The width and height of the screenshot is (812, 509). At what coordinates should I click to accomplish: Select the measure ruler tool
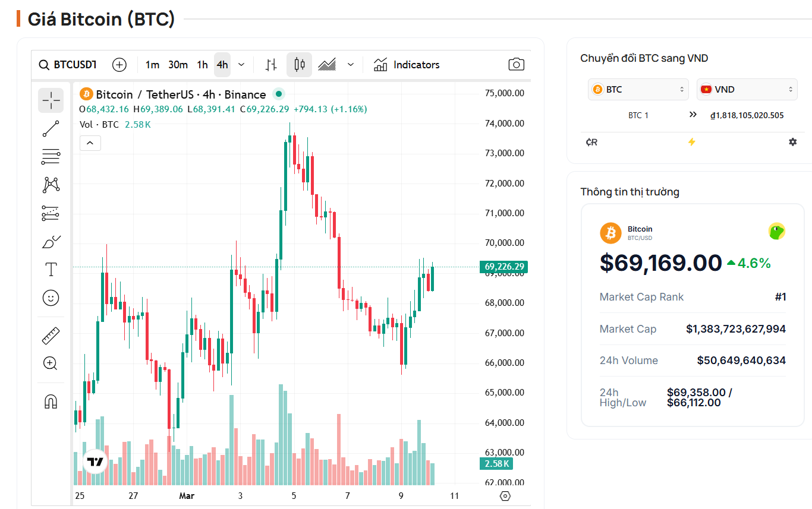click(51, 335)
